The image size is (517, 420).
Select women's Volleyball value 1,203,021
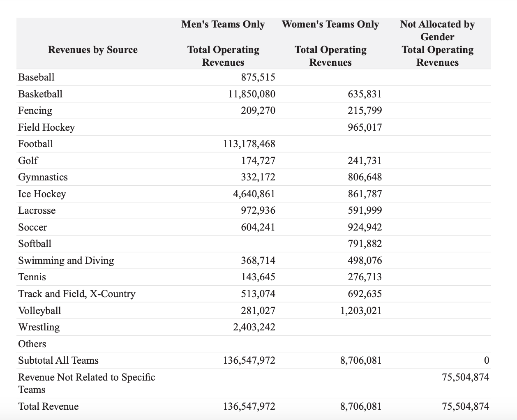pos(361,311)
